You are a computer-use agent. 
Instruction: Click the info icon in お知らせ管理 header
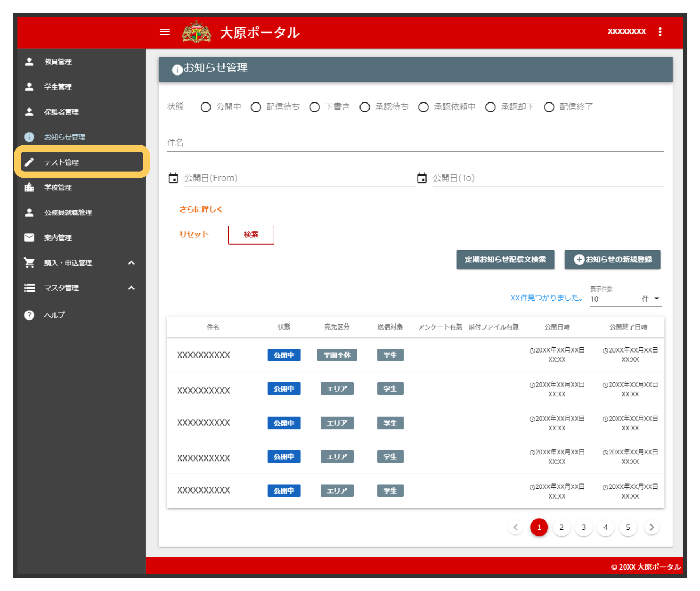point(177,70)
